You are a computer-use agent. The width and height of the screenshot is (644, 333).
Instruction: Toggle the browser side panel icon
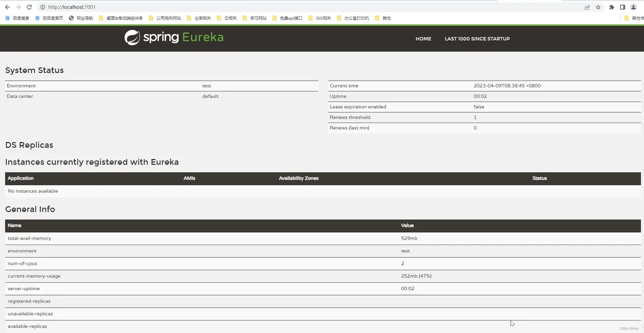tap(622, 7)
